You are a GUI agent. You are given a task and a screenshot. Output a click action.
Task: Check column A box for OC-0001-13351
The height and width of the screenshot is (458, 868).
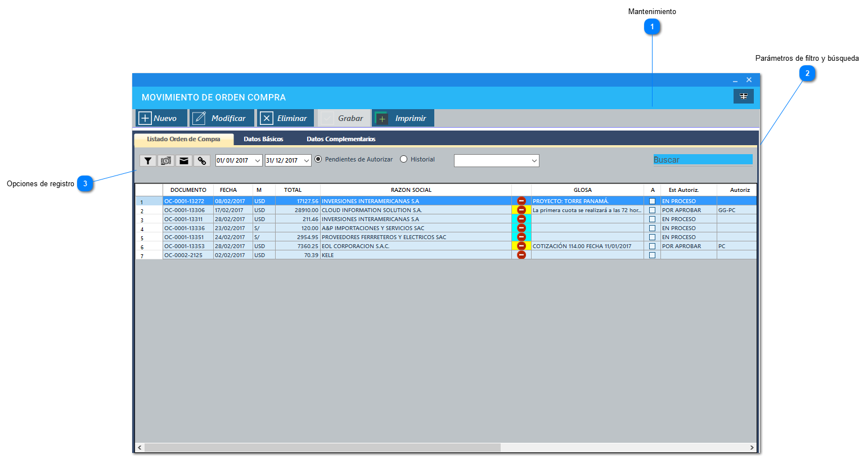pyautogui.click(x=653, y=237)
